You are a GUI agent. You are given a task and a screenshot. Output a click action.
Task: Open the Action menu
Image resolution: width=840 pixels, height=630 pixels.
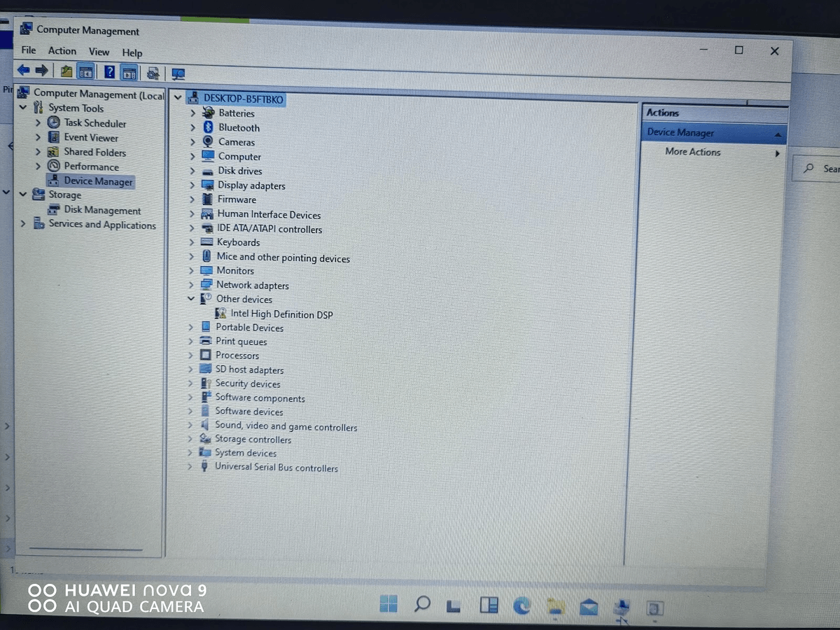click(x=62, y=52)
